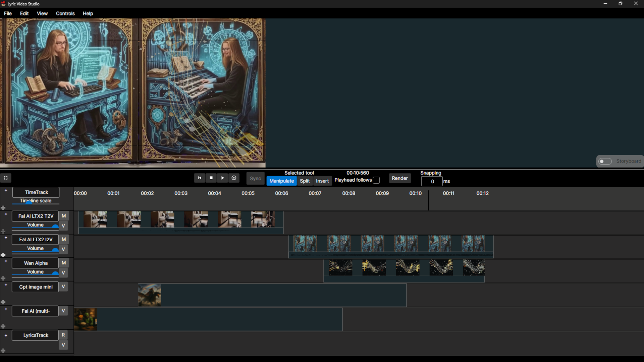
Task: Click the R button on LyricsTrack
Action: click(63, 335)
